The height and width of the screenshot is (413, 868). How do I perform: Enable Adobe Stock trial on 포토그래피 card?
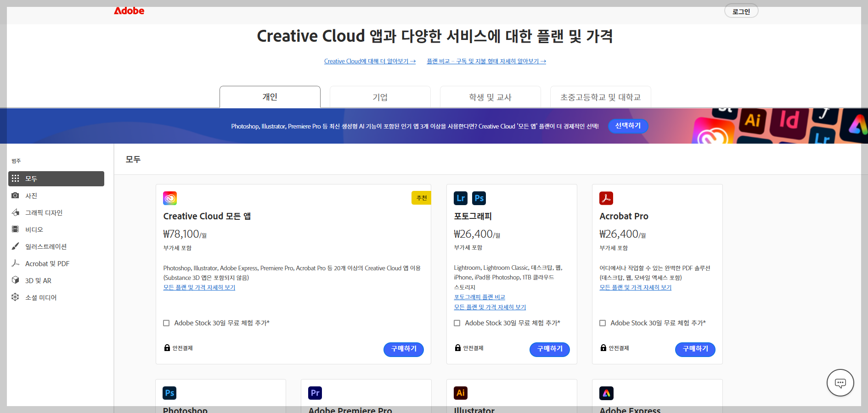pos(457,323)
